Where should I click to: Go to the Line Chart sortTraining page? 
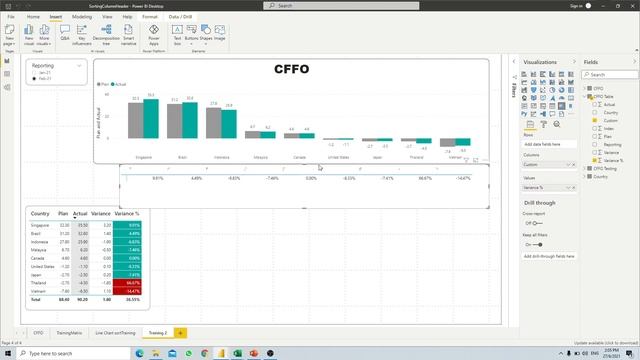(x=115, y=333)
